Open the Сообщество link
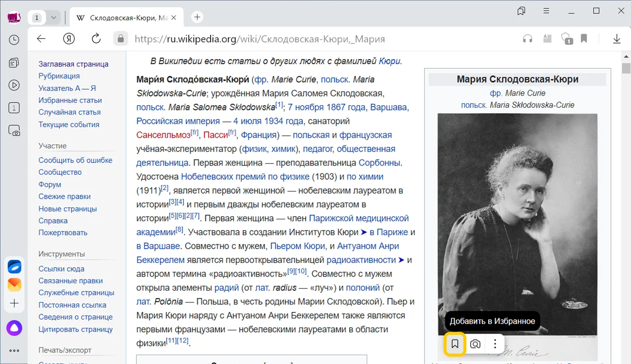 pos(60,172)
